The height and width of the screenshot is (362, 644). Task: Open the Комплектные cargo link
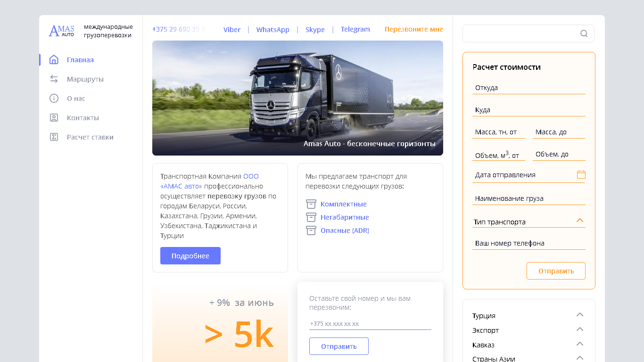pos(344,204)
